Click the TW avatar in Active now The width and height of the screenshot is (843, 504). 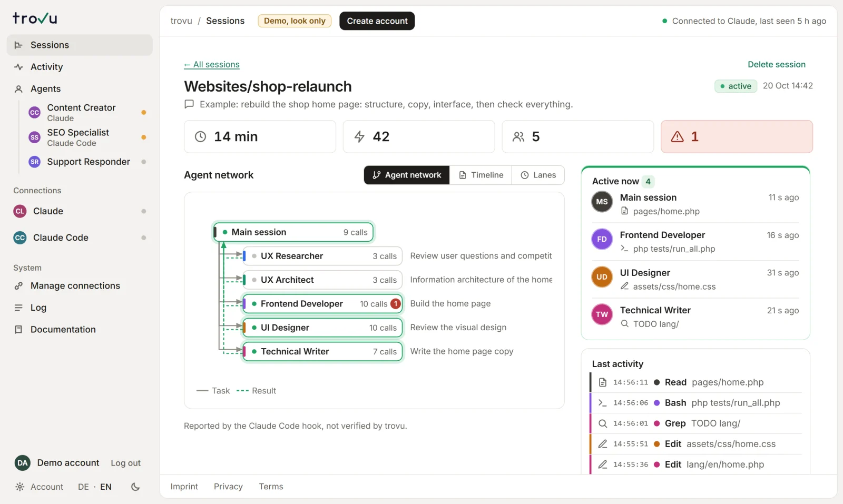coord(602,314)
